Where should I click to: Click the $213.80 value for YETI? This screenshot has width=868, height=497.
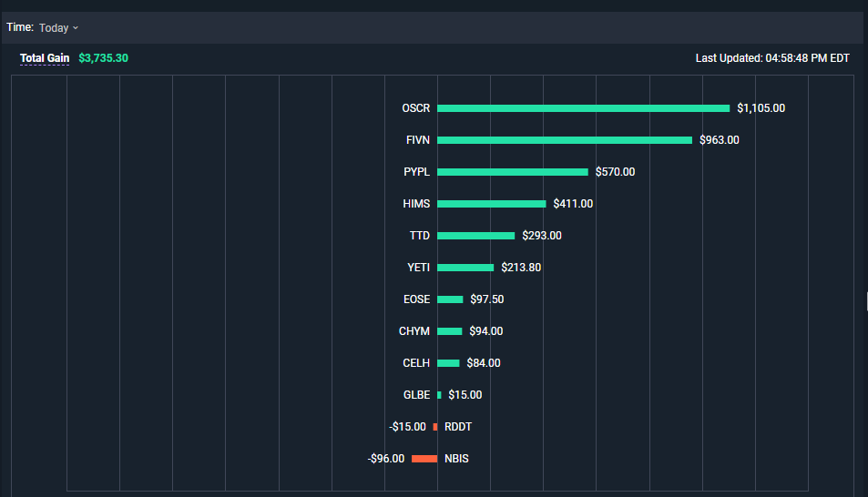pyautogui.click(x=521, y=268)
